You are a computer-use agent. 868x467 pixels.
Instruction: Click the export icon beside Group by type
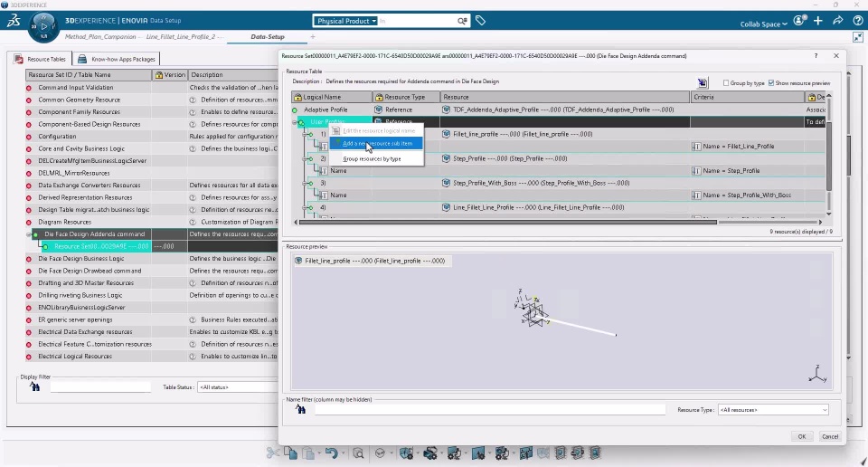[x=703, y=83]
